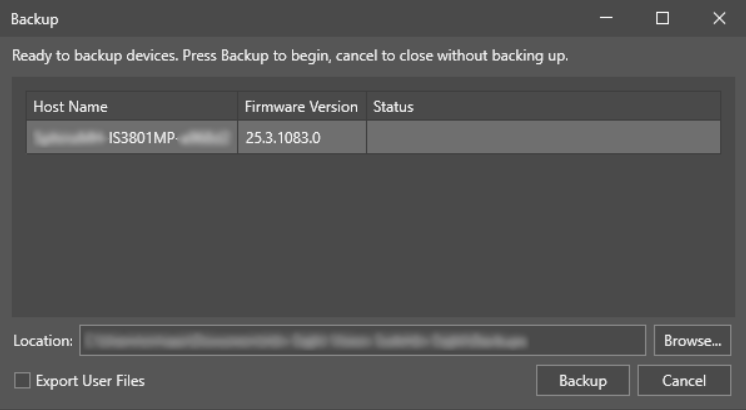Click the Firmware Version column header
The image size is (746, 410).
(x=301, y=106)
